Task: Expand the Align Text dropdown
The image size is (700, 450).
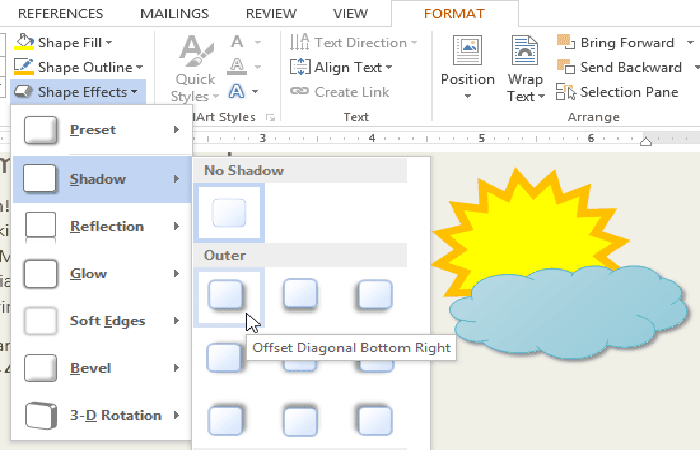Action: (x=389, y=67)
